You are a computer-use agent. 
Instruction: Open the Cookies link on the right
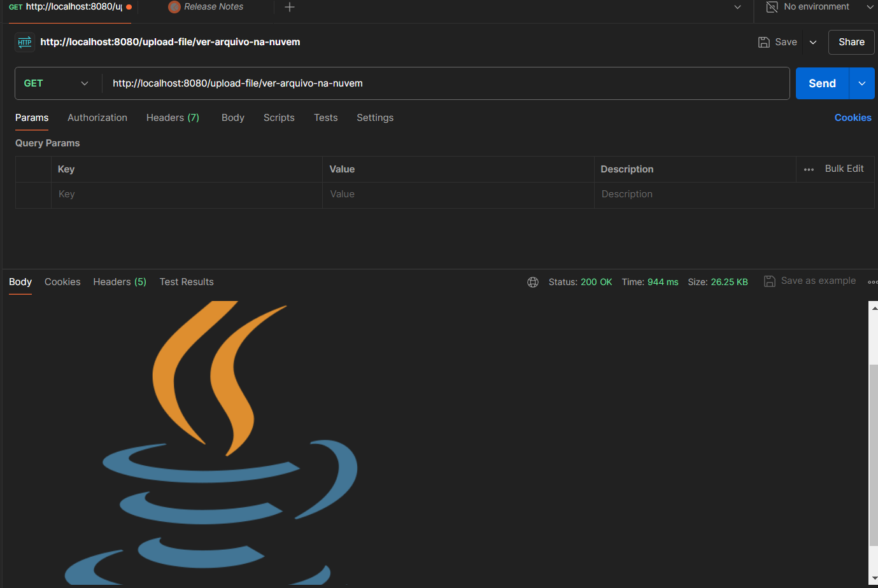[x=853, y=118]
